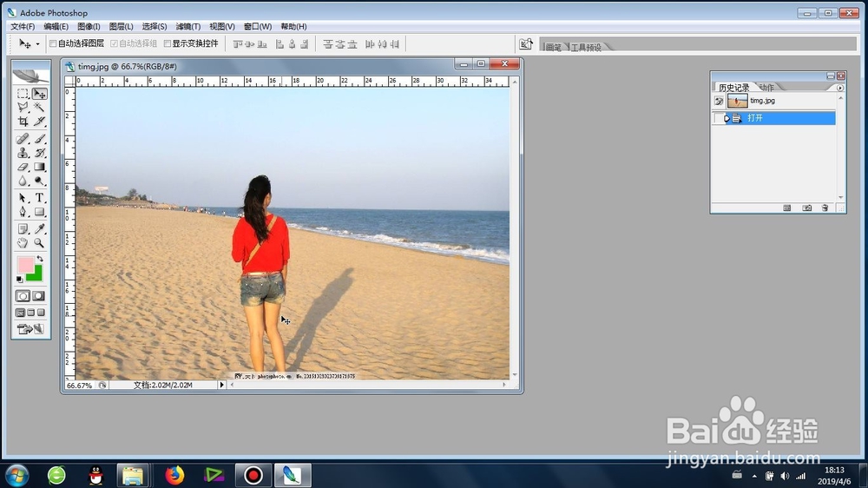
Task: Set history brush source for 打开 state
Action: 719,118
